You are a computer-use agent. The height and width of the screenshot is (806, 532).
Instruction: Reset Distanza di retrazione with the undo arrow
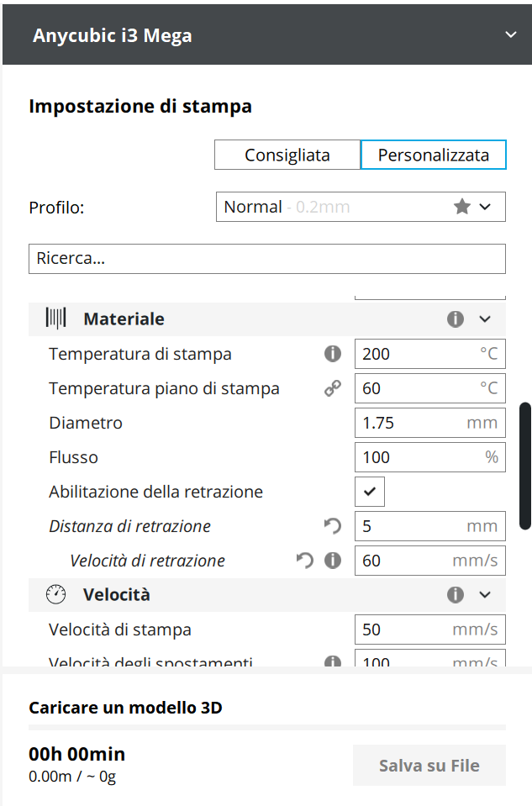(x=333, y=526)
